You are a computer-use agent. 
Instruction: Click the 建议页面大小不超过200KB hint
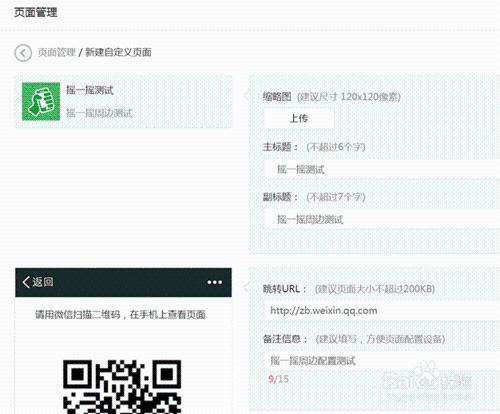click(375, 288)
